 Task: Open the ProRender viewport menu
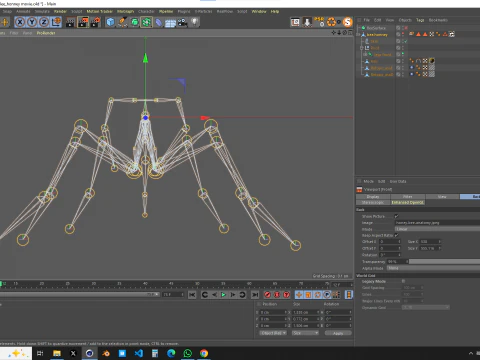click(46, 33)
